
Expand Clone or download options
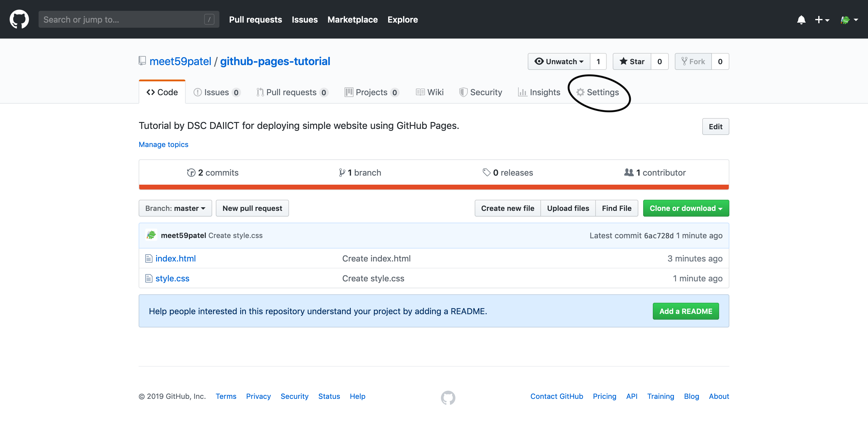[x=686, y=208]
